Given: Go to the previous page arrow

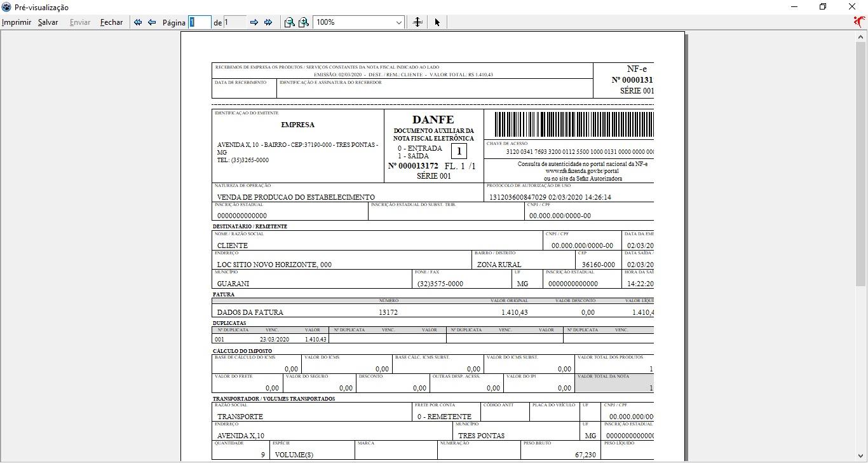Looking at the screenshot, I should pyautogui.click(x=152, y=22).
